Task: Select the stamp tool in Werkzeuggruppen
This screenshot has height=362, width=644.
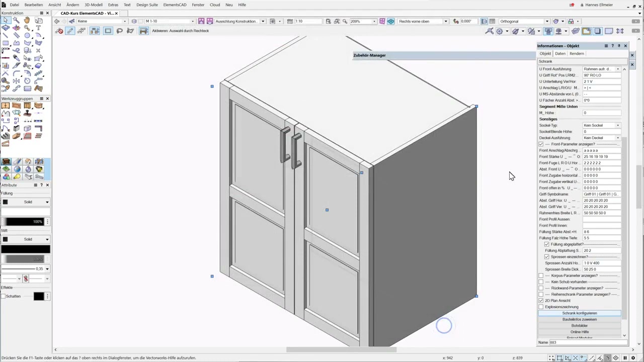Action: click(27, 113)
